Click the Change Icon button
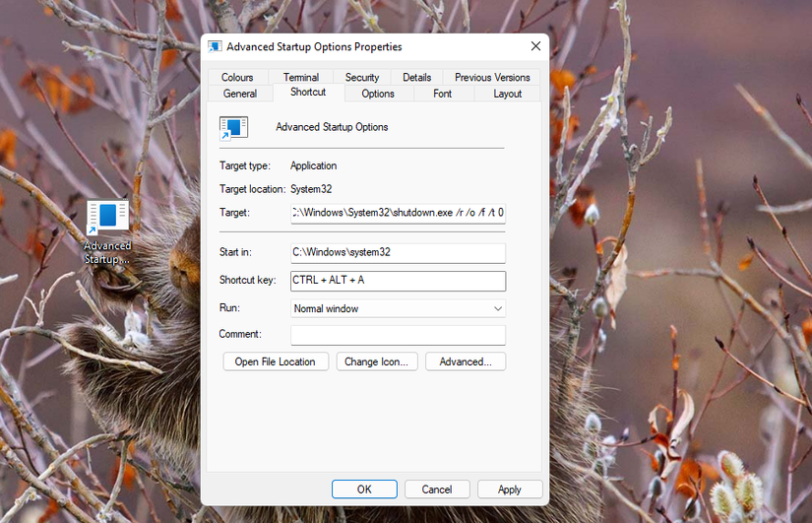This screenshot has width=812, height=523. pyautogui.click(x=377, y=361)
